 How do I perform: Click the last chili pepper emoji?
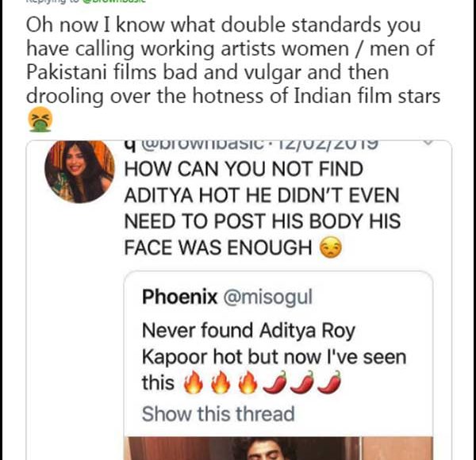coord(331,384)
